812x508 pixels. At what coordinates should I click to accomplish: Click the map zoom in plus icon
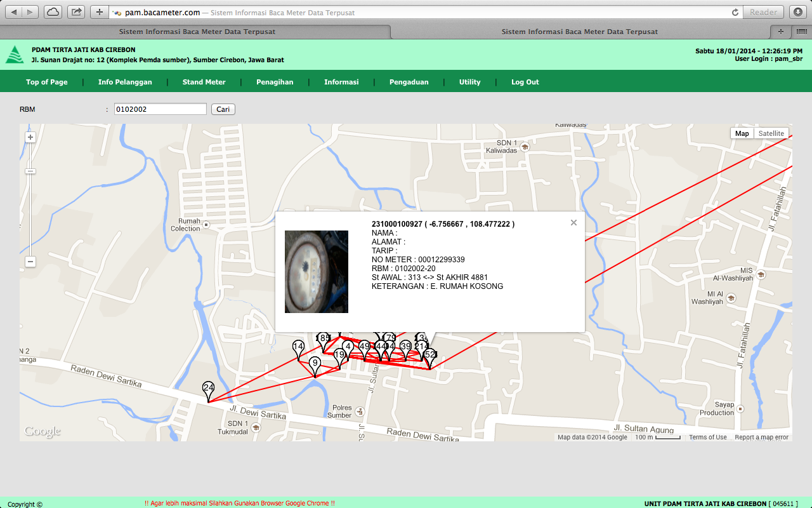pos(30,137)
